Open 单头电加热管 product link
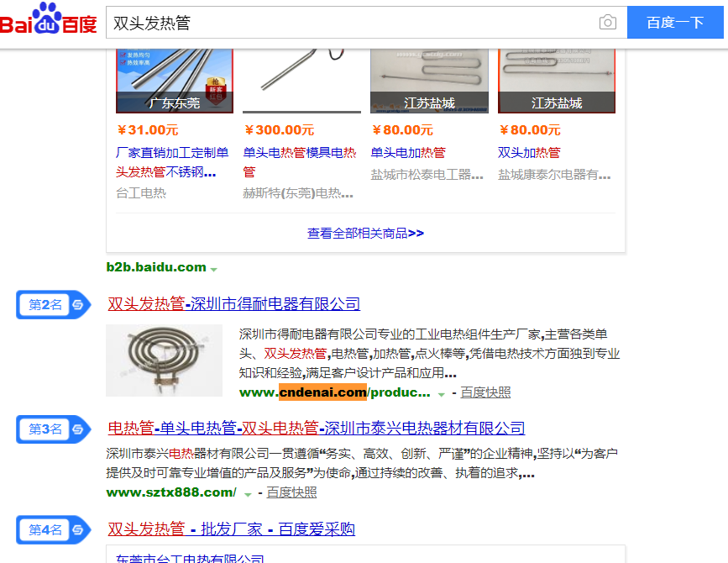The image size is (728, 563). pyautogui.click(x=408, y=153)
